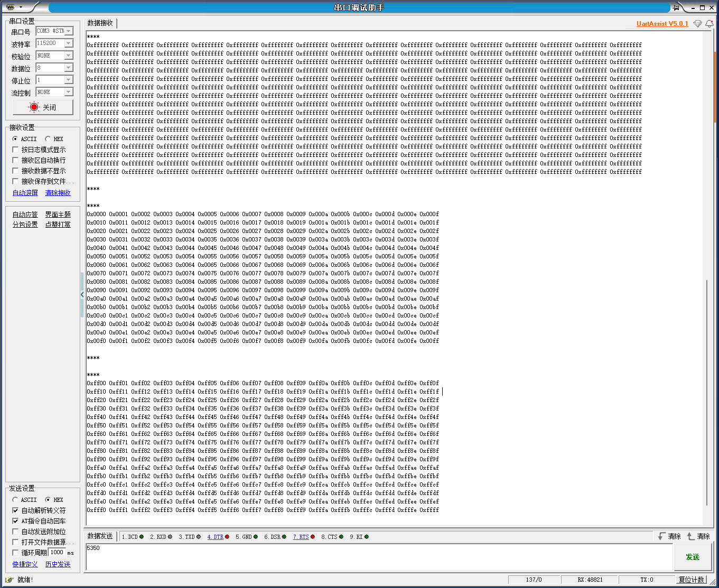Enable 按日志模式显示 checkbox
The height and width of the screenshot is (588, 719).
coord(15,150)
